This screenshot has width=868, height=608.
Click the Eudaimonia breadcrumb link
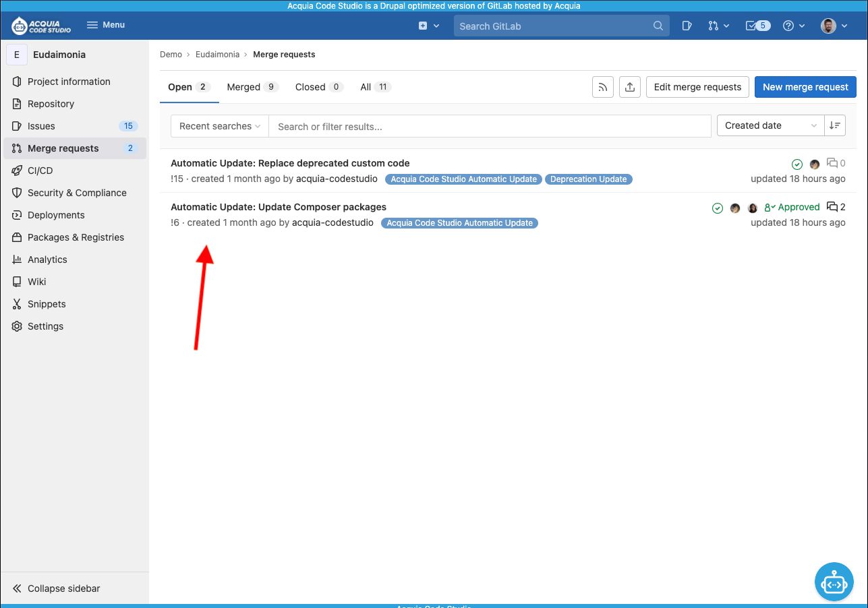click(x=217, y=55)
